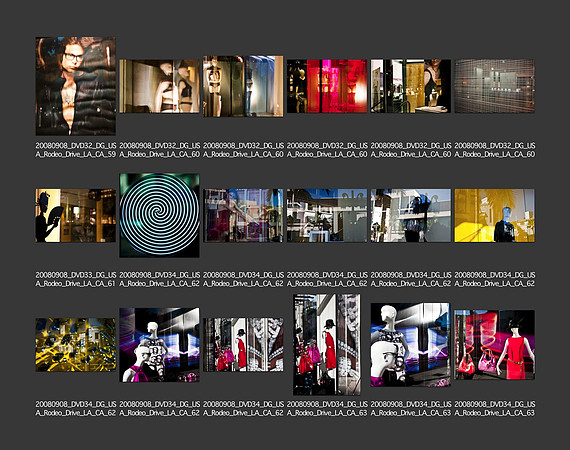Viewport: 570px width, 450px height.
Task: Select the close-up white mannequins wearing glasses
Action: (411, 345)
